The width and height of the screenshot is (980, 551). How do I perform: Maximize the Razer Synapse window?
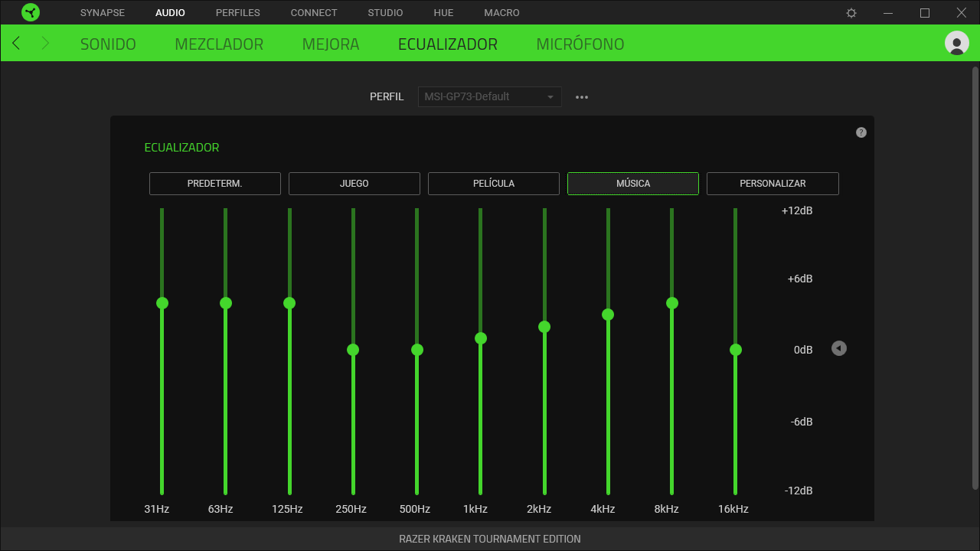coord(925,13)
